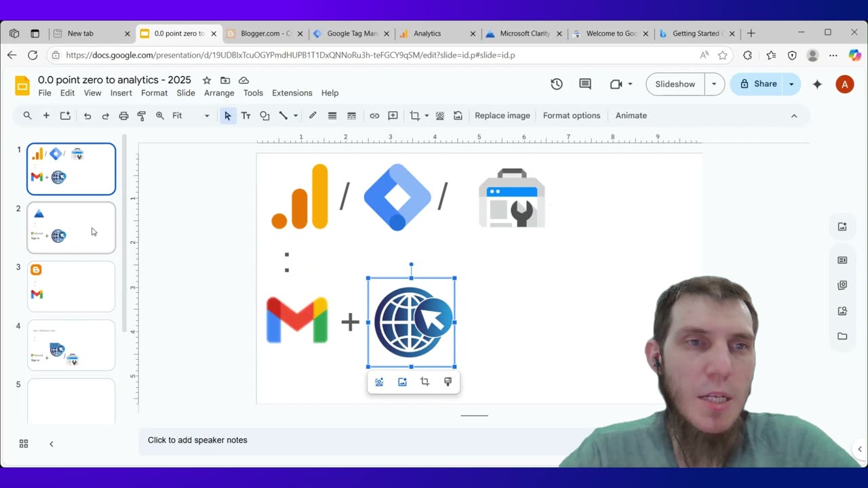Refresh the page in browser
The image size is (868, 488).
click(x=33, y=55)
